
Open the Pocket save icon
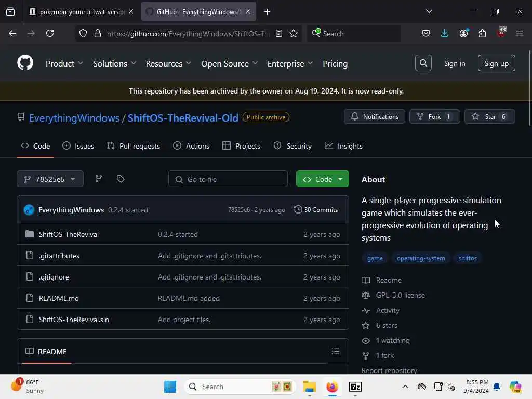tap(426, 33)
